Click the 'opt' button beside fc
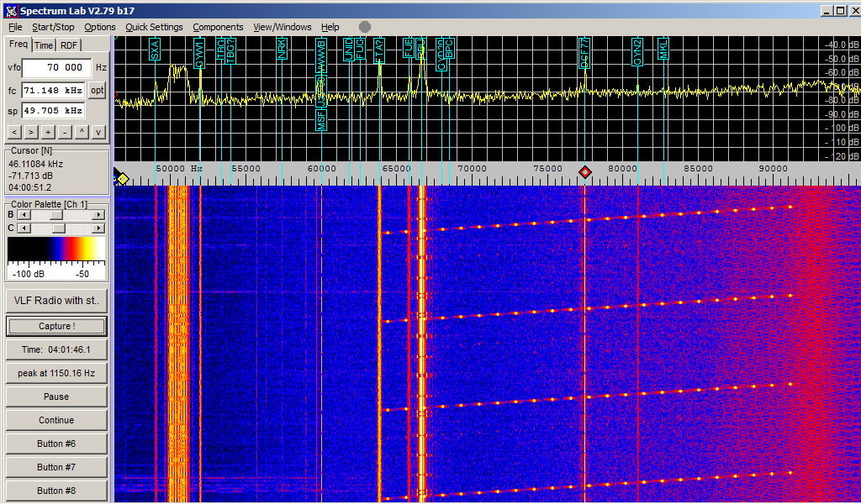The image size is (861, 504). coord(97,90)
